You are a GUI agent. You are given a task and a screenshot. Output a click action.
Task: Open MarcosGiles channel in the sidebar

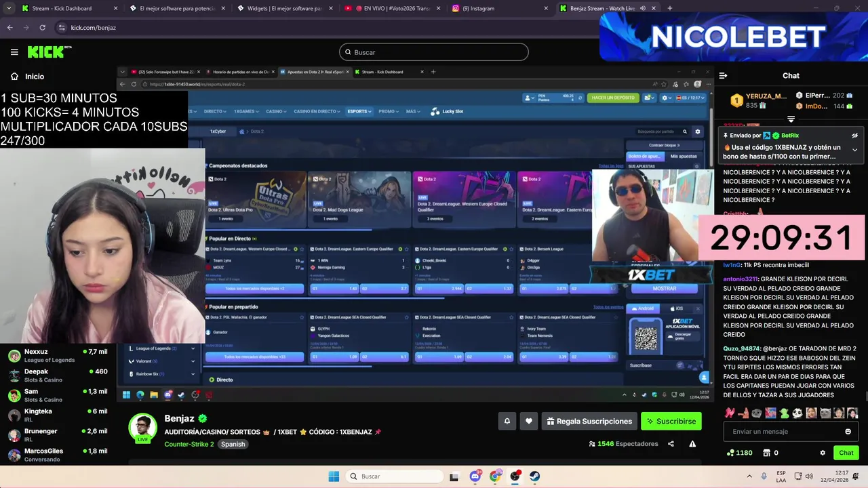(58, 455)
